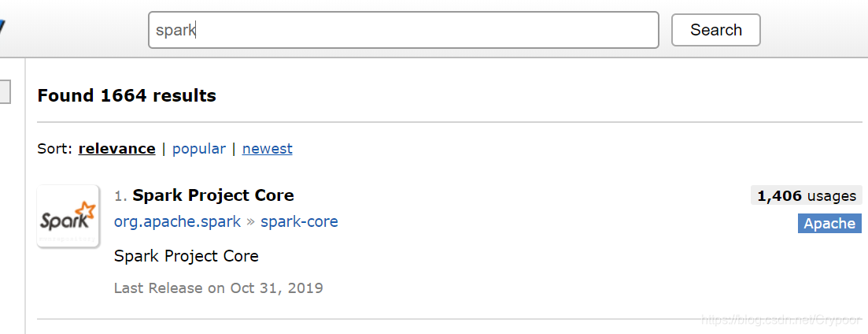Sort results by relevance
The image size is (868, 334).
[116, 149]
